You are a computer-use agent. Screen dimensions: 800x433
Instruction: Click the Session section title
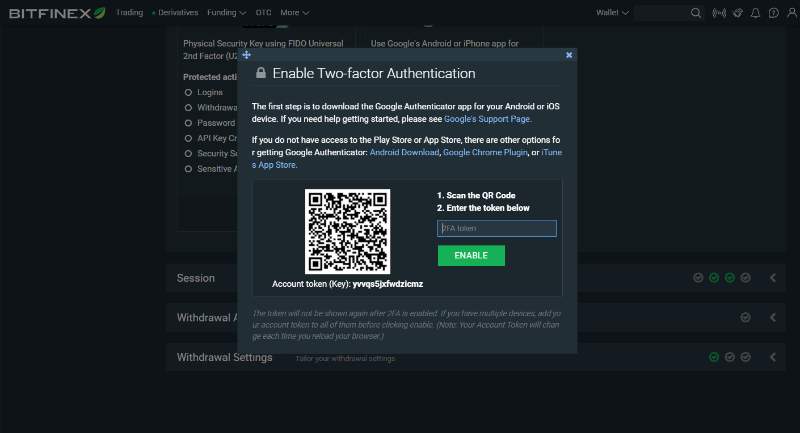point(196,278)
